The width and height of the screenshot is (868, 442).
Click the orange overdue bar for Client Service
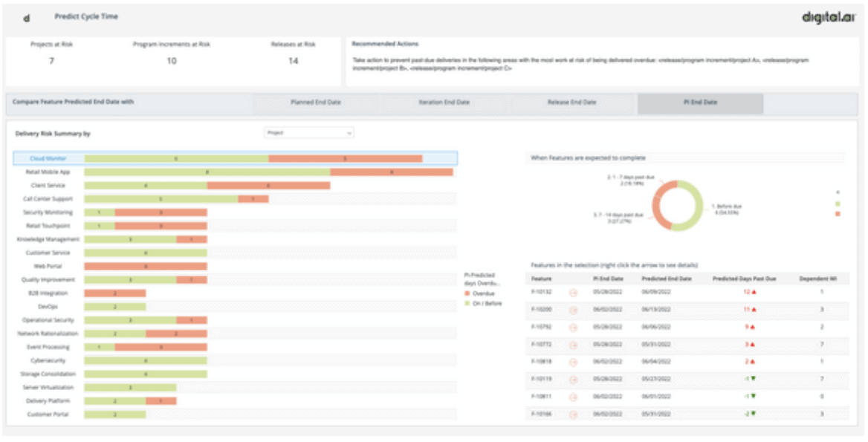tap(268, 185)
